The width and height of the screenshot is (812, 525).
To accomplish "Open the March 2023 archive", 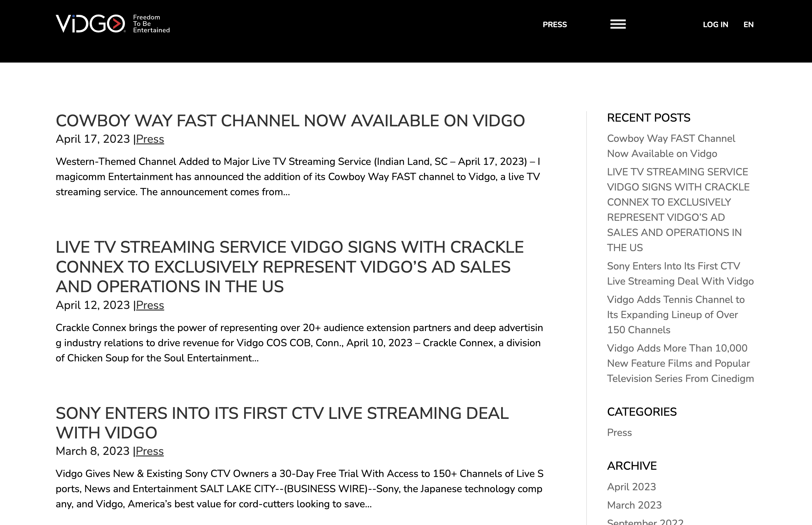I will (x=634, y=505).
